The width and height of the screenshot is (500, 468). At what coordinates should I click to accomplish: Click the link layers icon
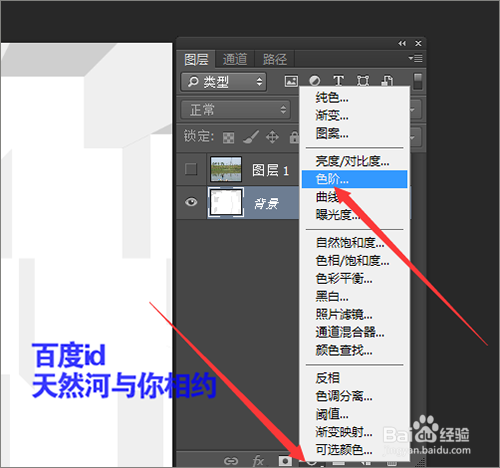coord(231,461)
